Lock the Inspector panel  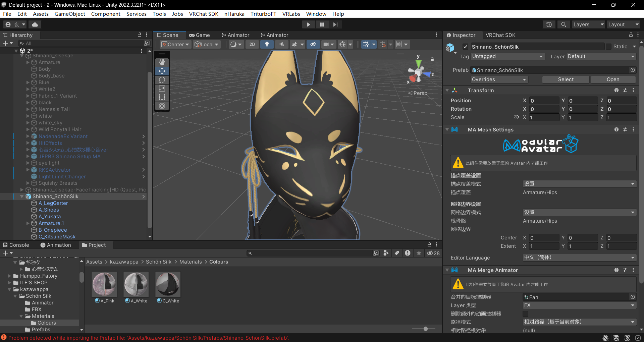[631, 35]
